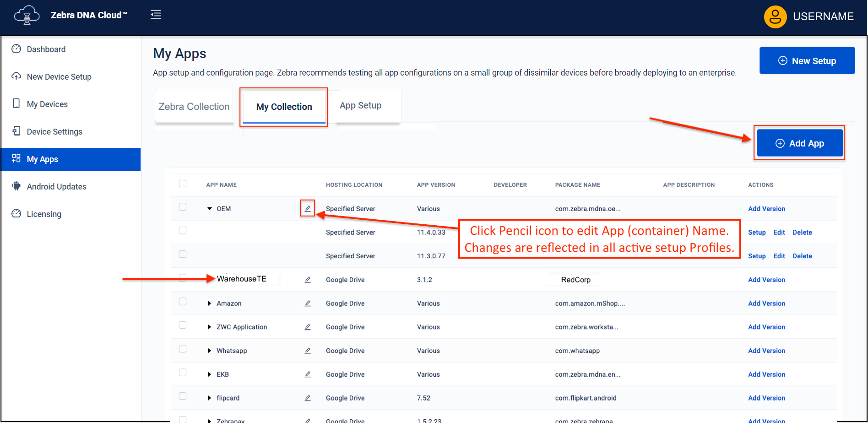Expand the ZWC Application row
868x423 pixels.
(x=210, y=327)
